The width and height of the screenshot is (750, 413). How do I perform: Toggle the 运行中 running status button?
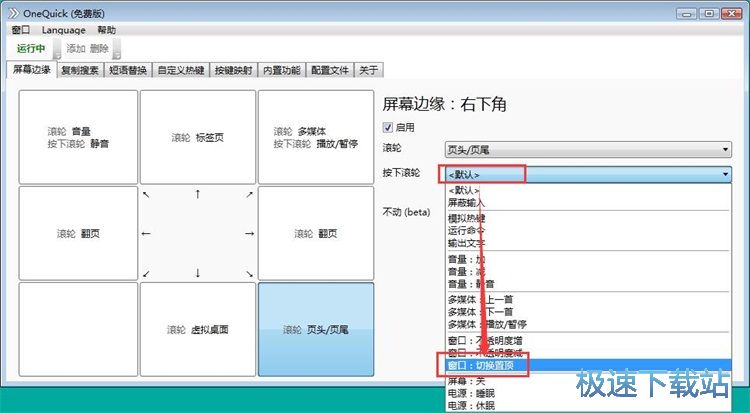31,48
